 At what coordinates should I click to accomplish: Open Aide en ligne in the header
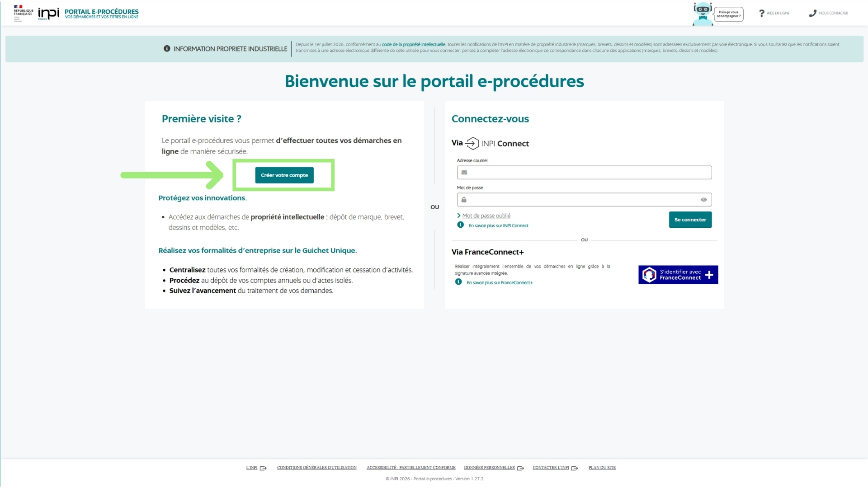(x=778, y=13)
